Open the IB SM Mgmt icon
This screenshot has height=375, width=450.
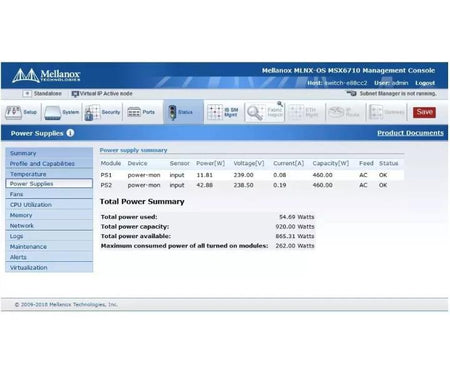pyautogui.click(x=215, y=112)
